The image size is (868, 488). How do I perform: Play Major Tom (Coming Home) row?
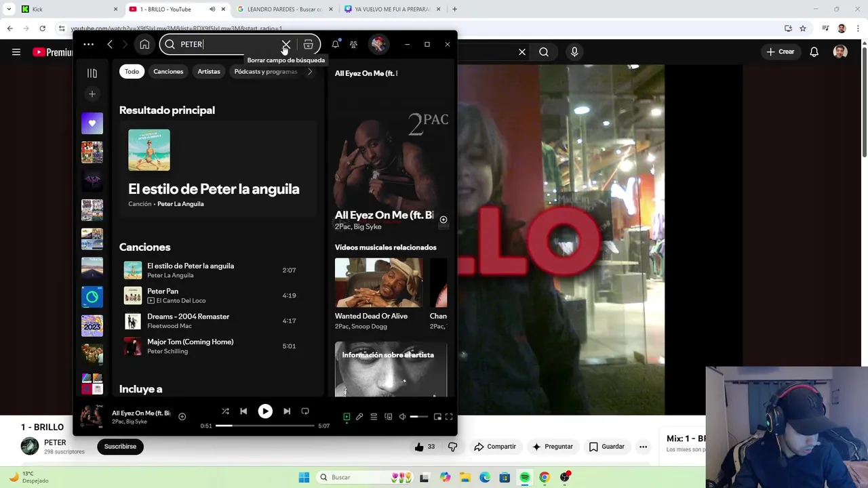(218, 346)
